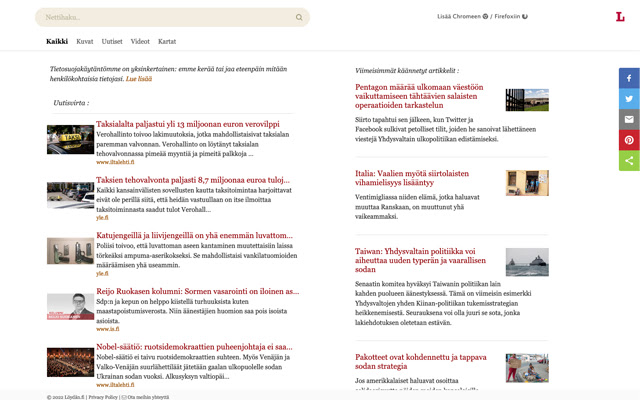Share page on Facebook
640x400 pixels.
[629, 78]
